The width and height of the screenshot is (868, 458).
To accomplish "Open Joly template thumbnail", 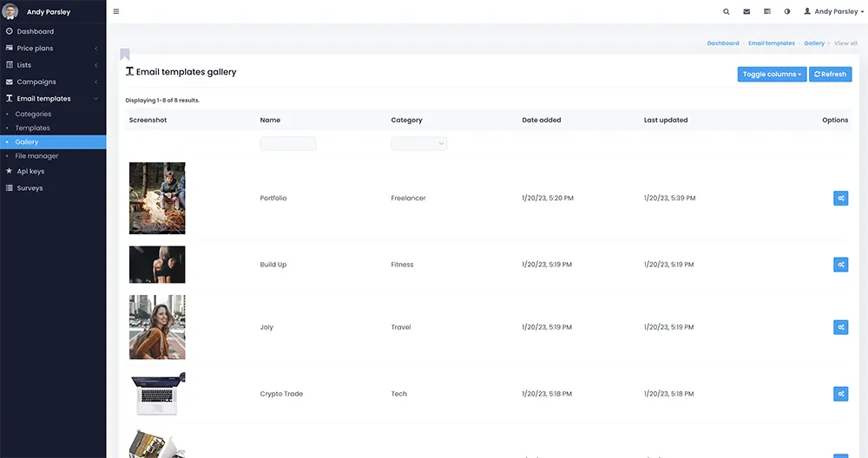I will point(157,327).
